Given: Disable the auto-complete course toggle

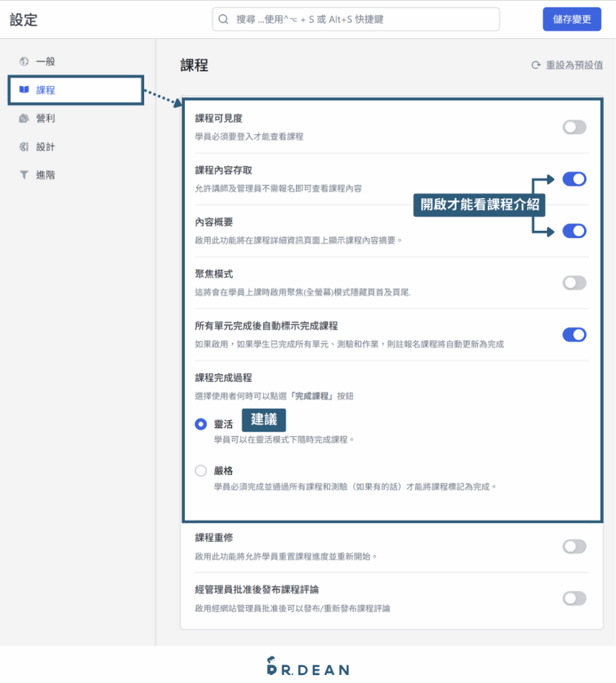Looking at the screenshot, I should tap(573, 334).
